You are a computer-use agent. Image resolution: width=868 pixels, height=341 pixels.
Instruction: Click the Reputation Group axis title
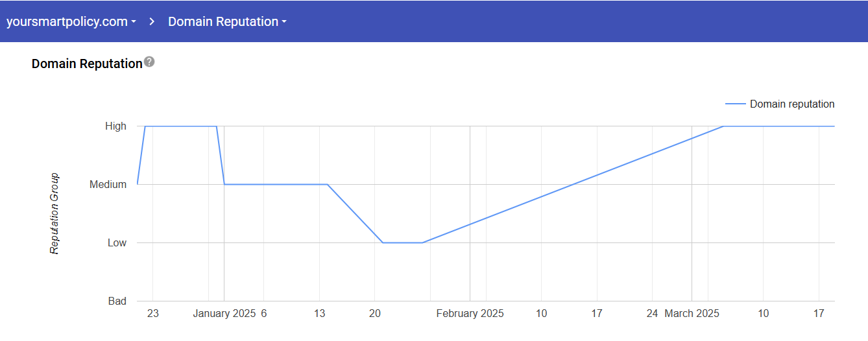tap(55, 213)
